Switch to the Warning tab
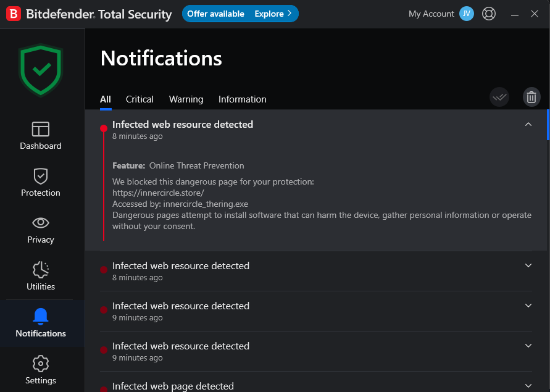The width and height of the screenshot is (550, 392). [x=186, y=99]
